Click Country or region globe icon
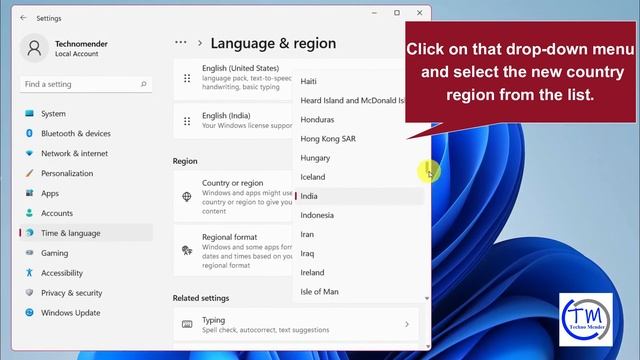This screenshot has height=360, width=640. coord(187,197)
